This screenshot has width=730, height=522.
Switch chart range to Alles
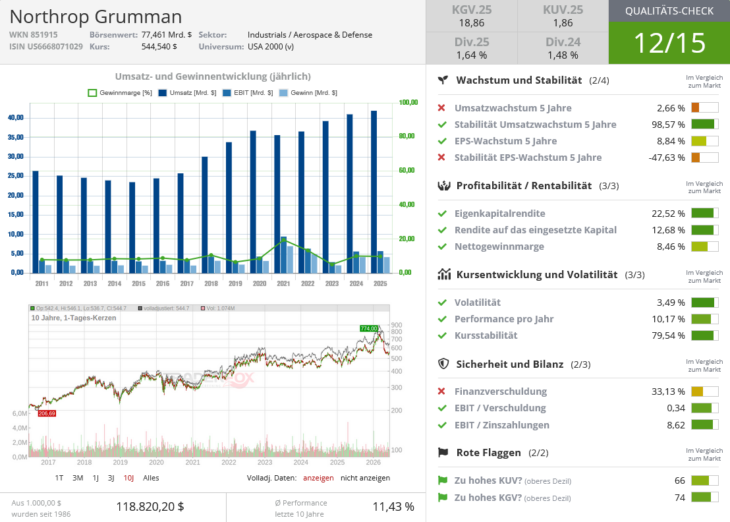(151, 478)
